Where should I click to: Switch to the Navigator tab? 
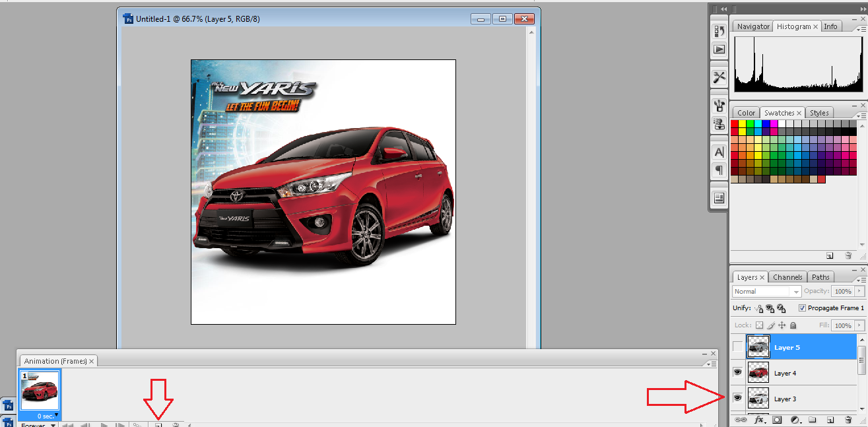pyautogui.click(x=753, y=26)
